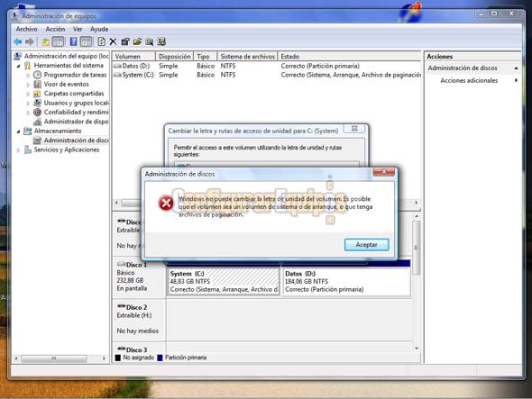
Task: Click volume list horizontal scrollbar right arrow
Action: 416,203
